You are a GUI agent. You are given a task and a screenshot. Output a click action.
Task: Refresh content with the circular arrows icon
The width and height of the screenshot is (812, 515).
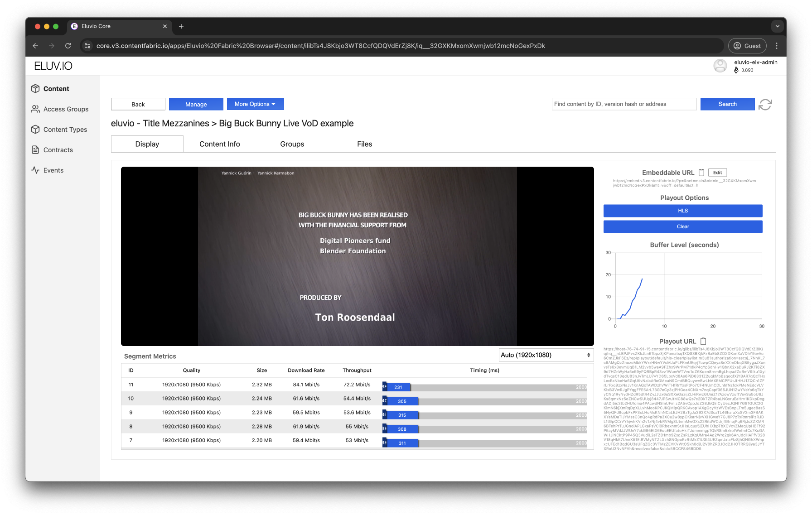[x=765, y=105]
